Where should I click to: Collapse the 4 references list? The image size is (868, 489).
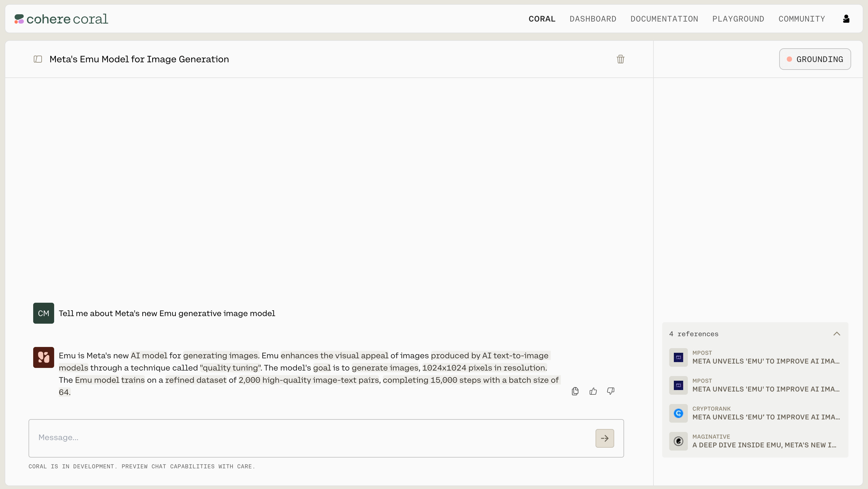pos(837,334)
